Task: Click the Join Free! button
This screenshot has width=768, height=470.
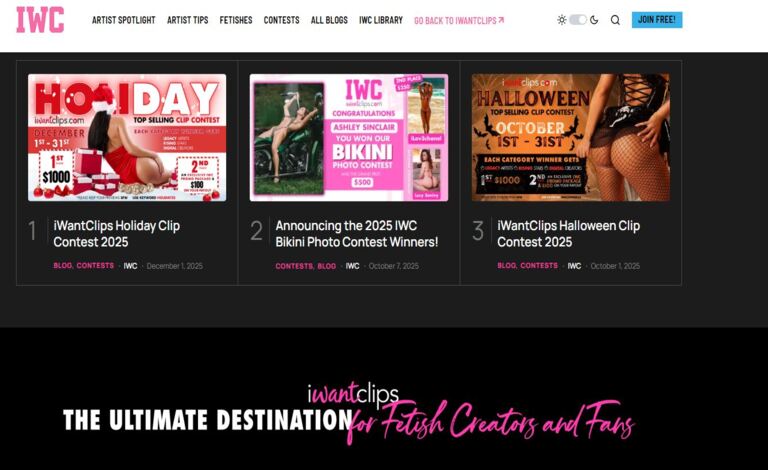Action: click(x=657, y=20)
